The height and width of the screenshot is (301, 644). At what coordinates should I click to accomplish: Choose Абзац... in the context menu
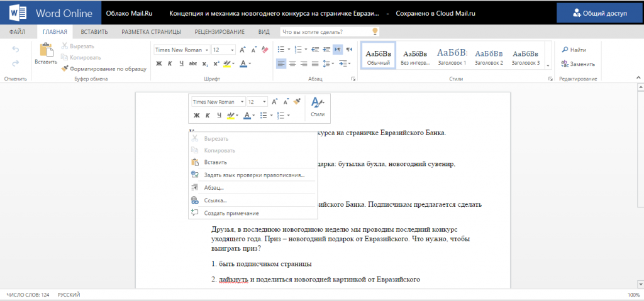253,188
